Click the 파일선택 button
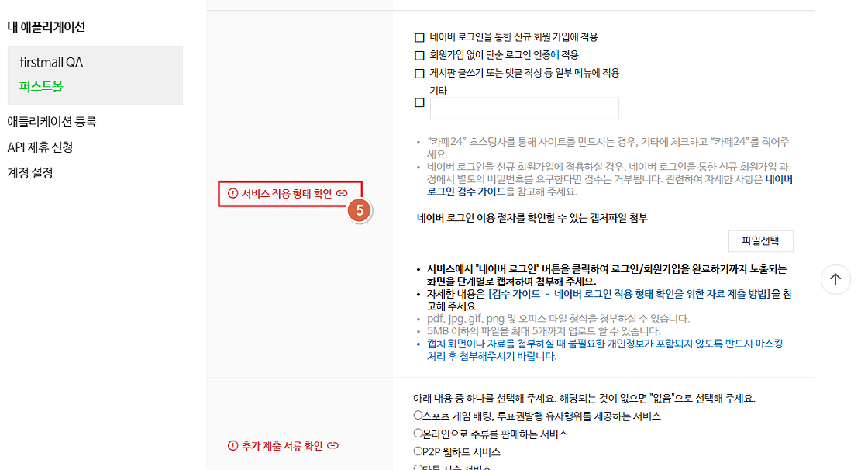This screenshot has width=868, height=470. tap(760, 241)
